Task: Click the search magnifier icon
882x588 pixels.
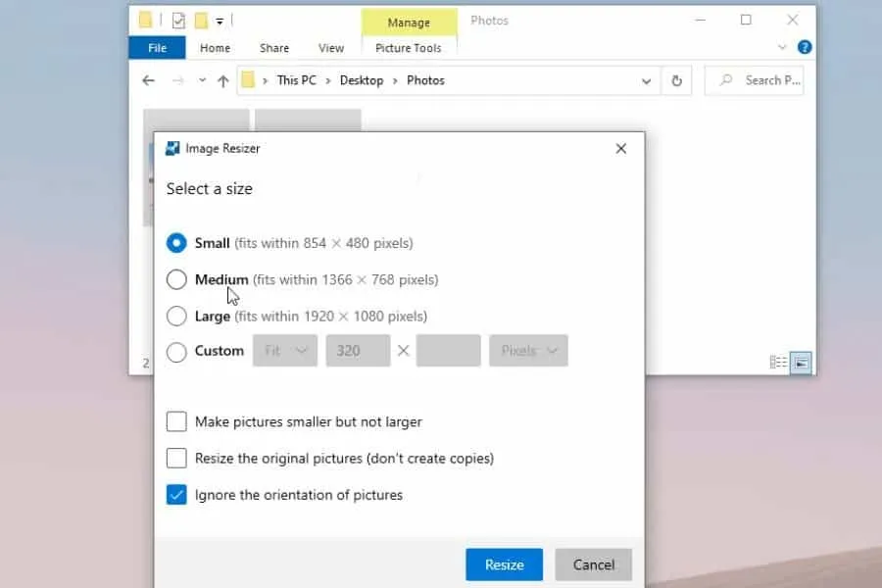Action: tap(725, 80)
